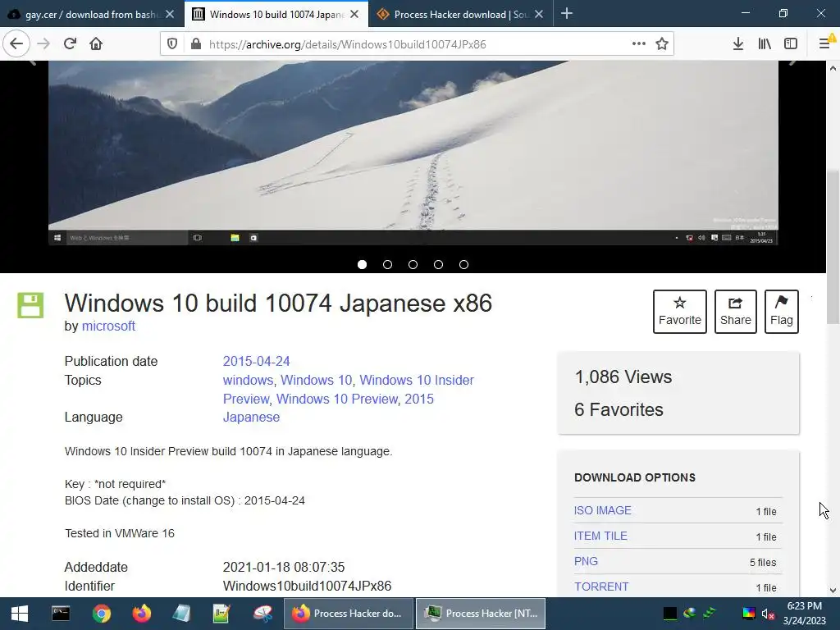Open the snowy mountain screenshot preview

(413, 153)
